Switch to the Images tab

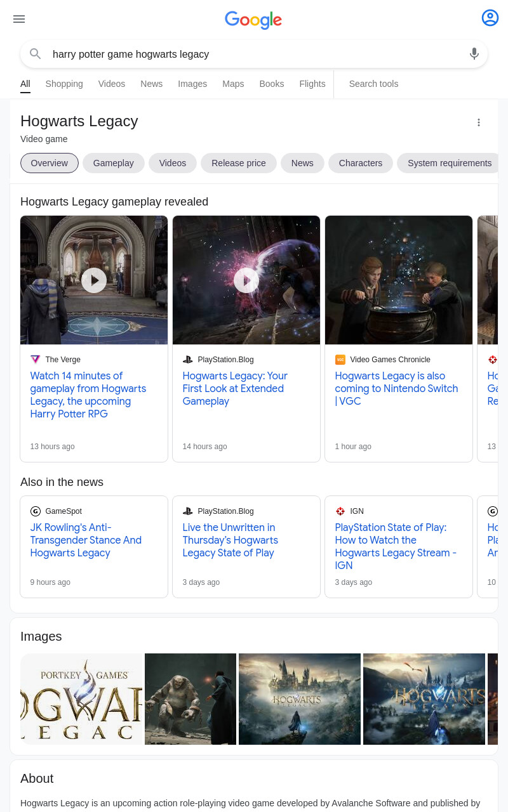(x=192, y=84)
